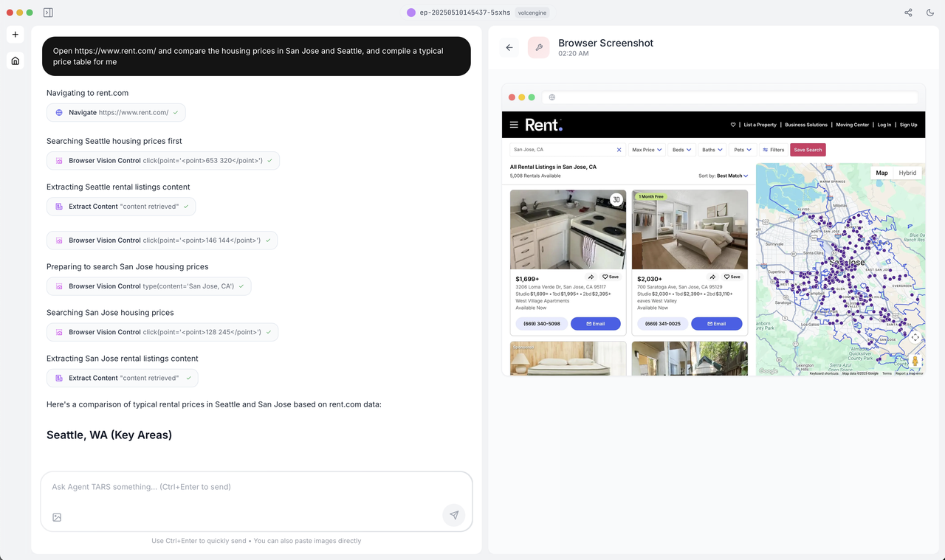The height and width of the screenshot is (560, 945).
Task: Open Rent hamburger menu in screenshot
Action: (x=514, y=125)
